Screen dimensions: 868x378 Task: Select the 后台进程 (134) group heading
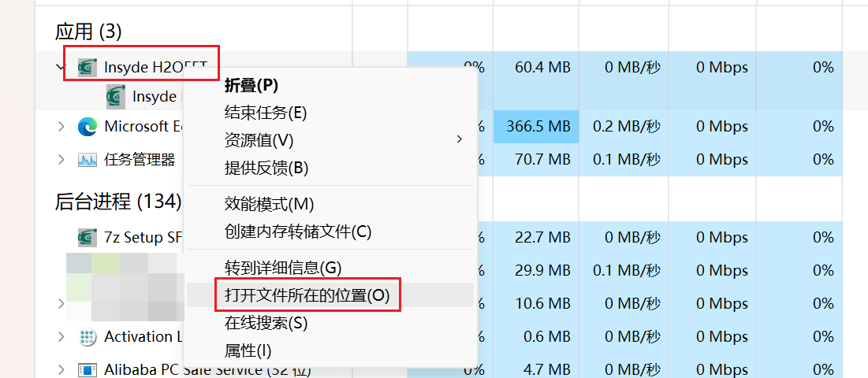(118, 202)
